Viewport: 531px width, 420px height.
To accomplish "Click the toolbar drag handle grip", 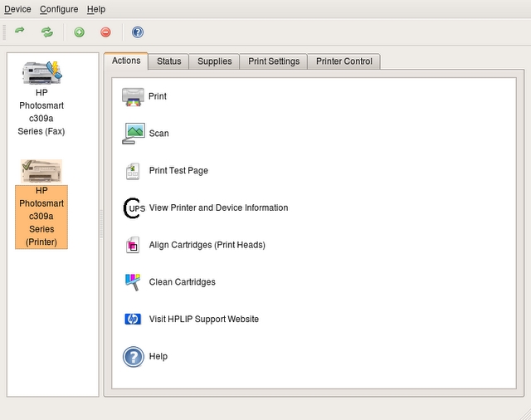I will (4, 32).
